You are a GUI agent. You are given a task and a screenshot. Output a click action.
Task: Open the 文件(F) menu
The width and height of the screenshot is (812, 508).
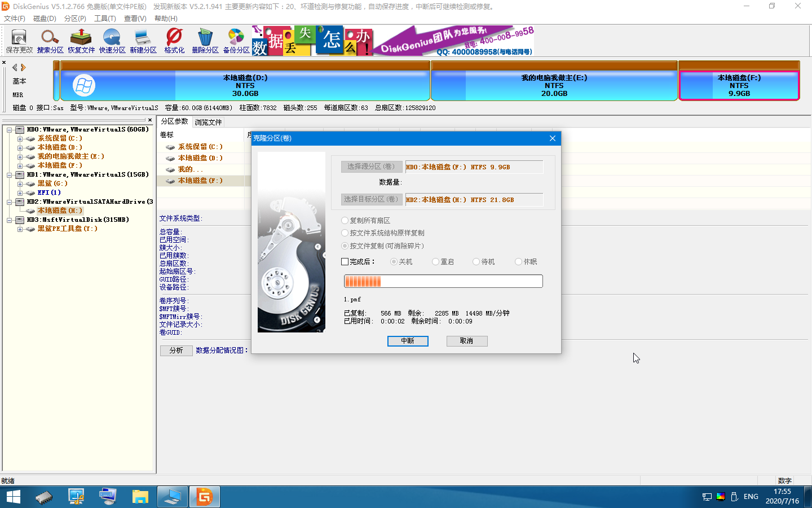15,19
